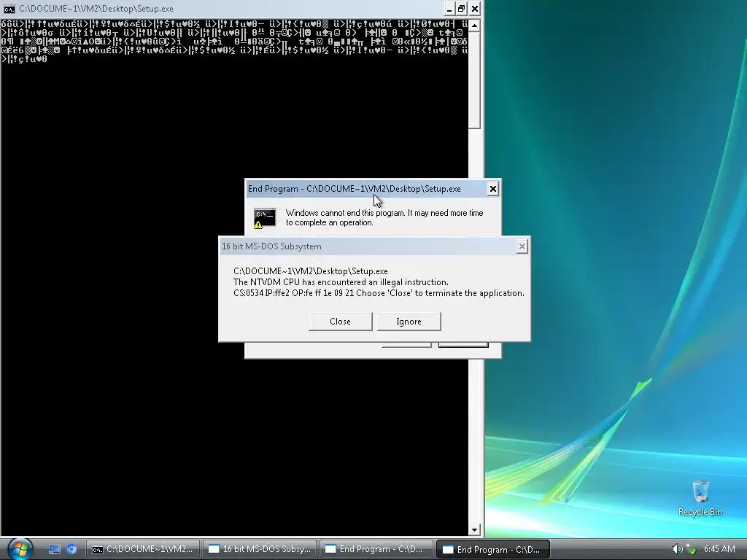Click the console scrollbar down arrow
This screenshot has height=560, width=747.
[x=474, y=529]
